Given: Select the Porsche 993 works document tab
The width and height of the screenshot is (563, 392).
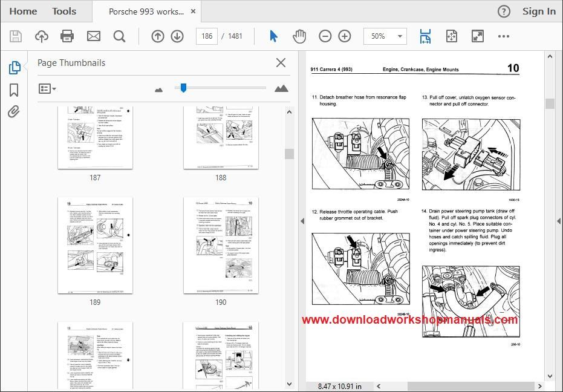Looking at the screenshot, I should point(146,11).
